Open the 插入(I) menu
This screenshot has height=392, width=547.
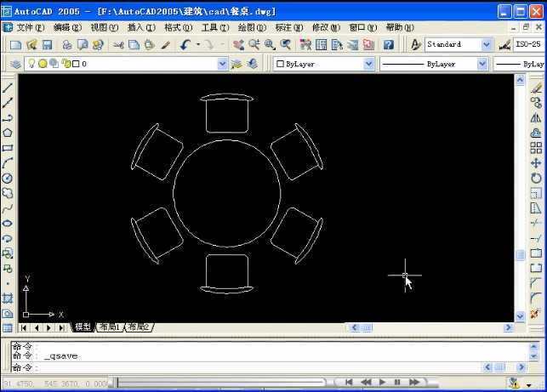point(141,27)
